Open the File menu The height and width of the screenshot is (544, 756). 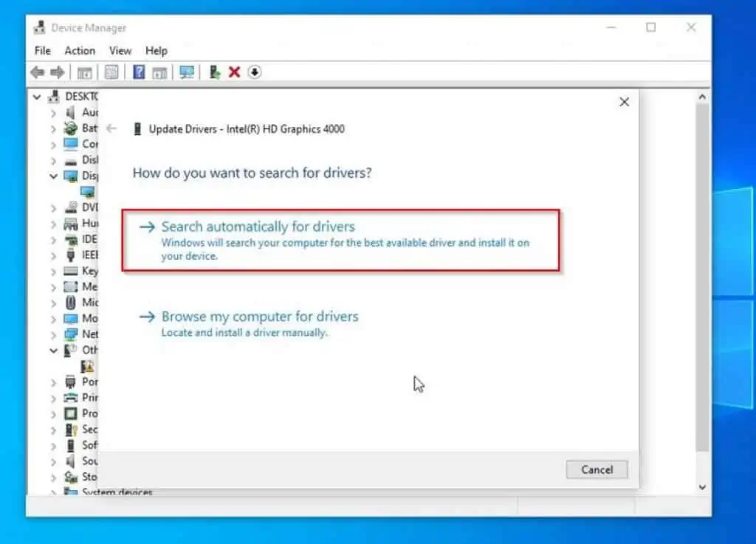pos(42,51)
